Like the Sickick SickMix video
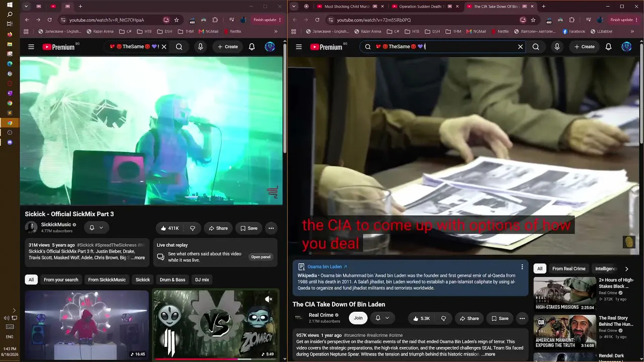This screenshot has width=644, height=362. (x=170, y=228)
